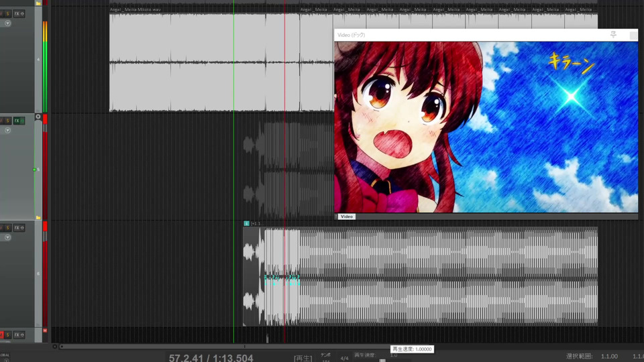Viewport: 644px width, 362px height.
Task: Toggle FX bypass power icon on track 4
Action: point(22,14)
